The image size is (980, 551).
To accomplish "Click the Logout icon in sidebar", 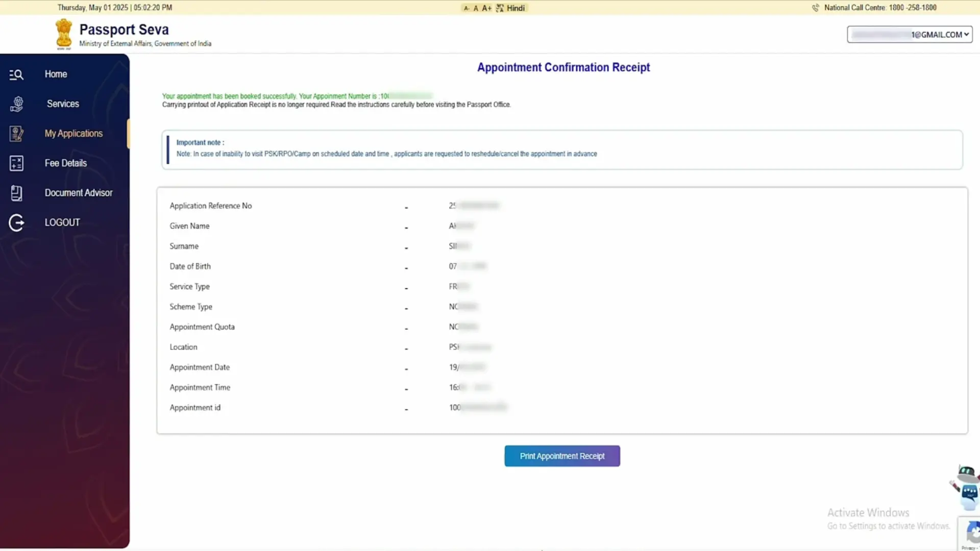I will pyautogui.click(x=16, y=222).
